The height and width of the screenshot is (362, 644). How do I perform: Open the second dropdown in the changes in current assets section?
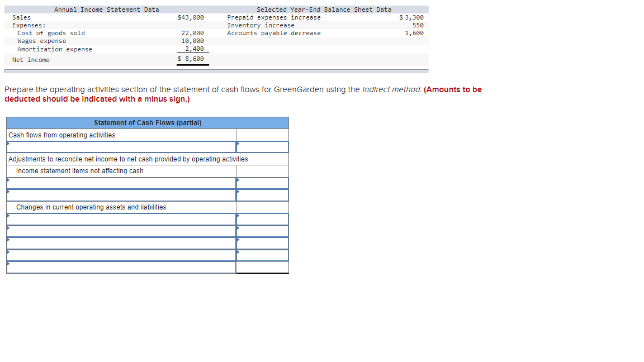[x=120, y=231]
